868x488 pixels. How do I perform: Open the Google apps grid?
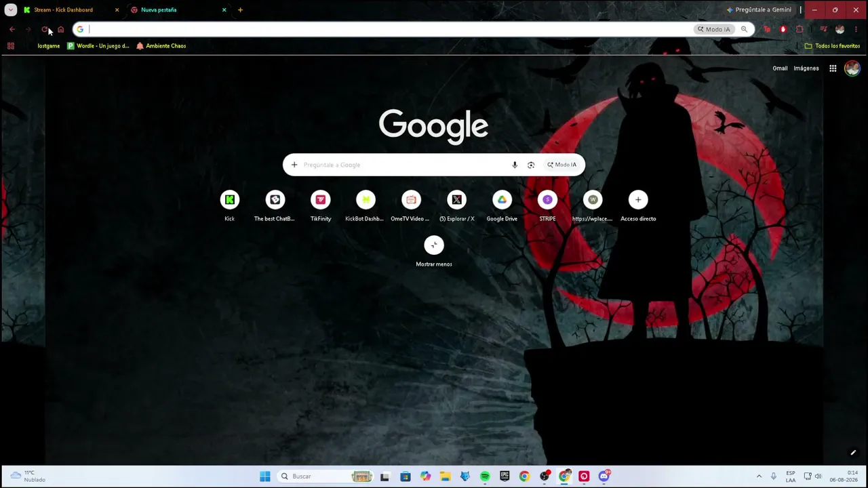[833, 68]
